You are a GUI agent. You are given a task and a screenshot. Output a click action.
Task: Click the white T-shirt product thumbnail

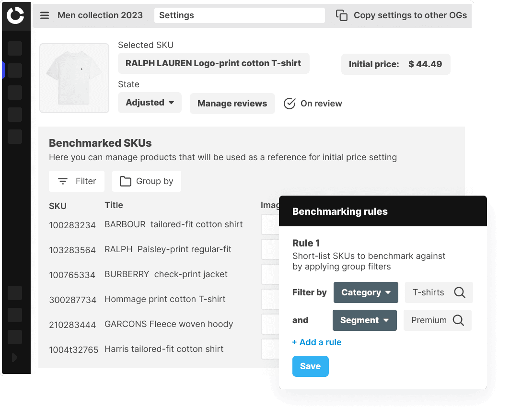click(x=74, y=78)
